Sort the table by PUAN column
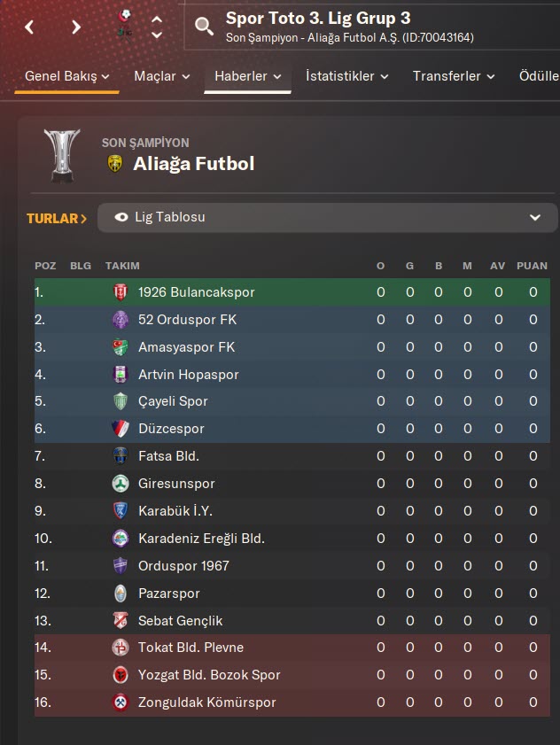560x745 pixels. [x=532, y=266]
